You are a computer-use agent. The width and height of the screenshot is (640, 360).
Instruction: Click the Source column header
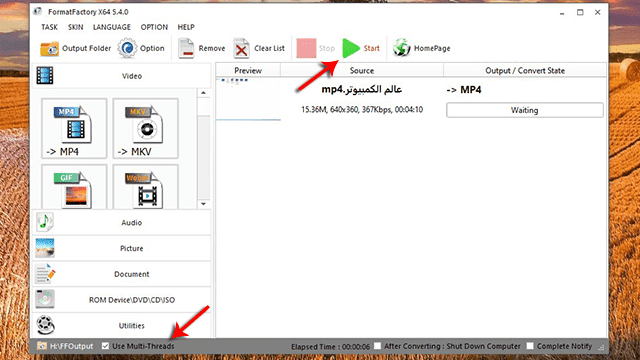pos(362,70)
